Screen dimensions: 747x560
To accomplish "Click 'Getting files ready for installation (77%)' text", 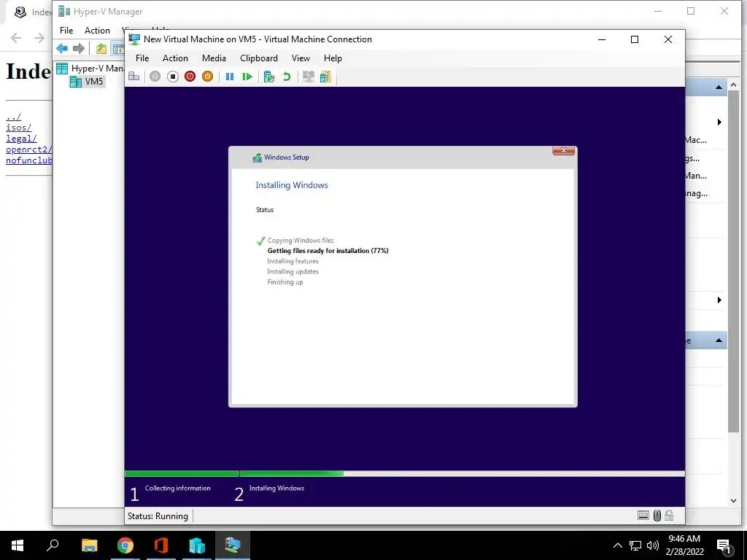I will point(328,251).
